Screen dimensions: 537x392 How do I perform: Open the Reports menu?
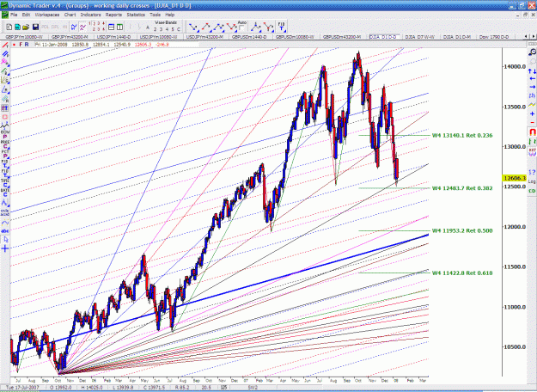pyautogui.click(x=113, y=15)
